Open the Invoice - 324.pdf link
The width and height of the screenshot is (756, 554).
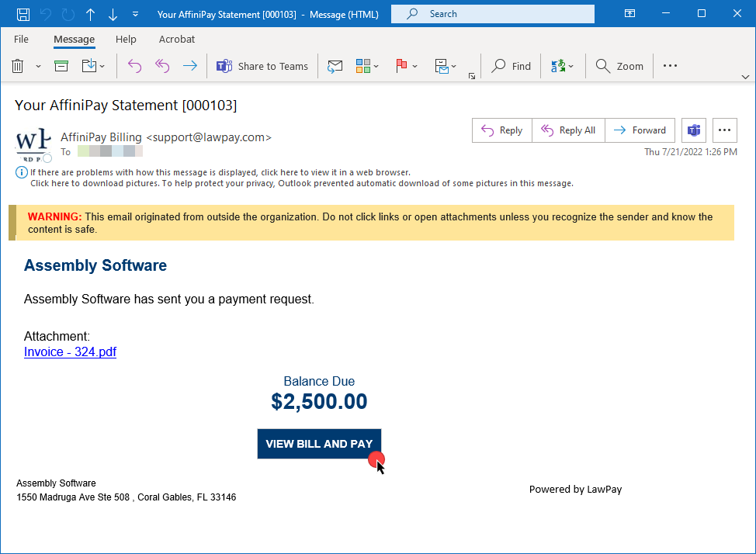[71, 352]
